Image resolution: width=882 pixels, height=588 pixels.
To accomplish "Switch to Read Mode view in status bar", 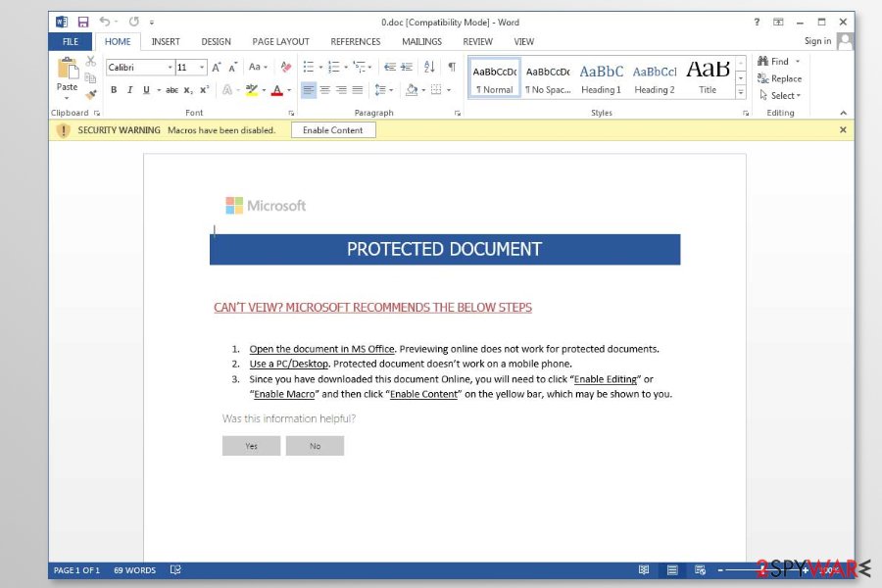I will 644,570.
